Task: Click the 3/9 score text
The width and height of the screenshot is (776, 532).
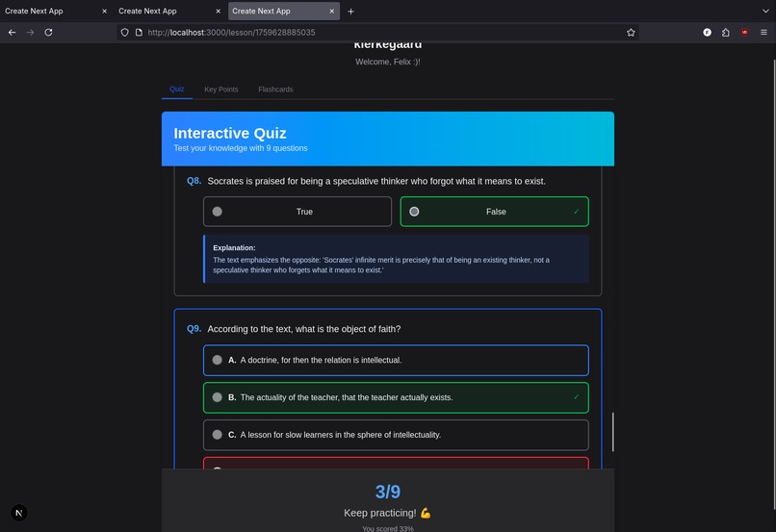Action: tap(387, 492)
